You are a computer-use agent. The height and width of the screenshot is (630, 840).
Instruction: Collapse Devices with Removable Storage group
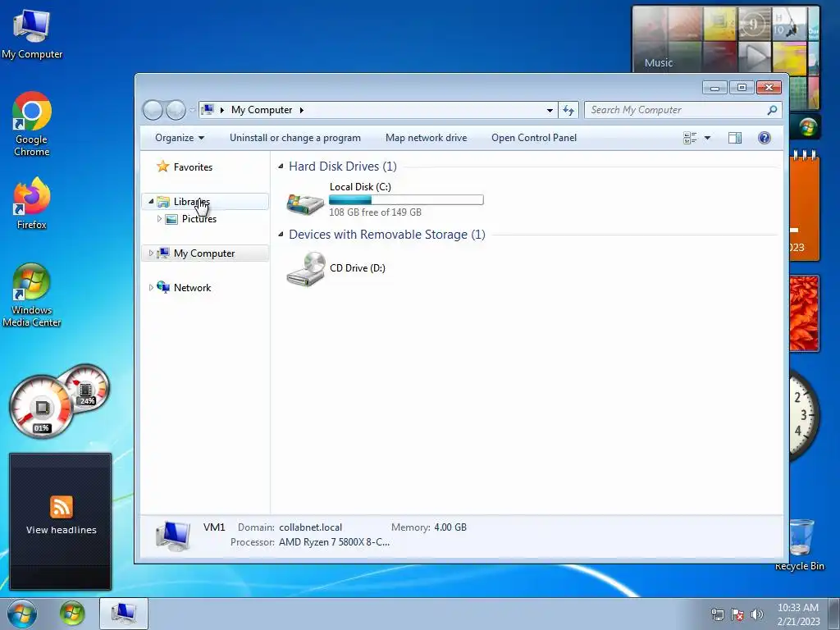tap(281, 234)
